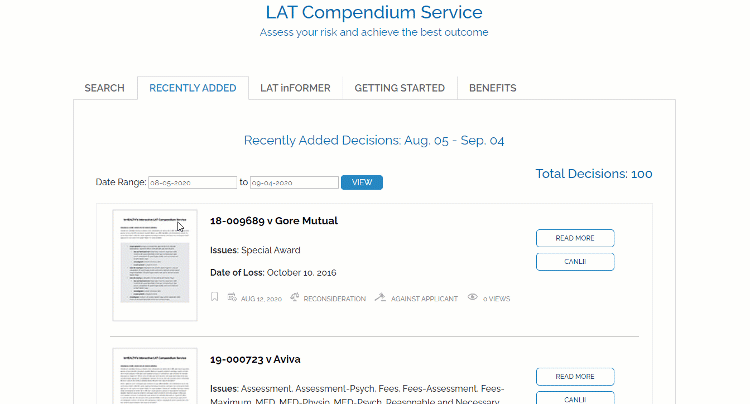750x404 pixels.
Task: Click the eye icon next to 0 Views
Action: point(473,297)
